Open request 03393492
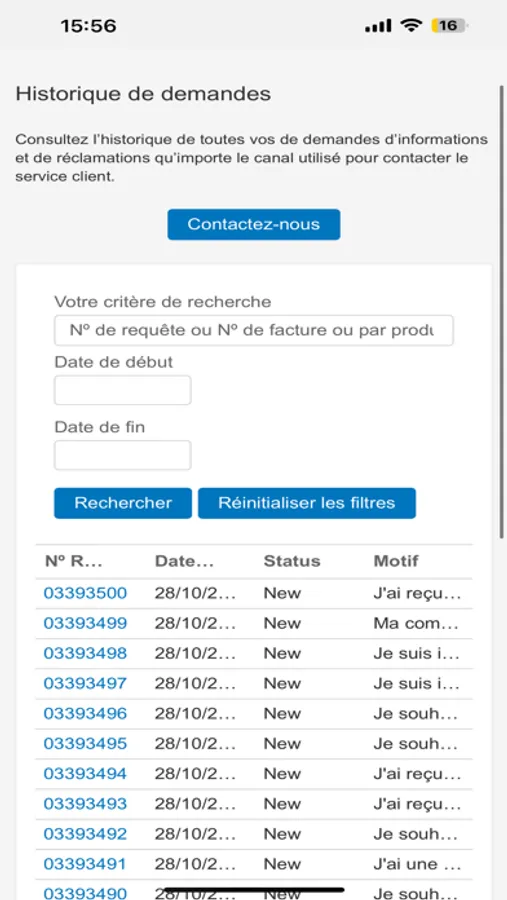507x900 pixels. [85, 834]
